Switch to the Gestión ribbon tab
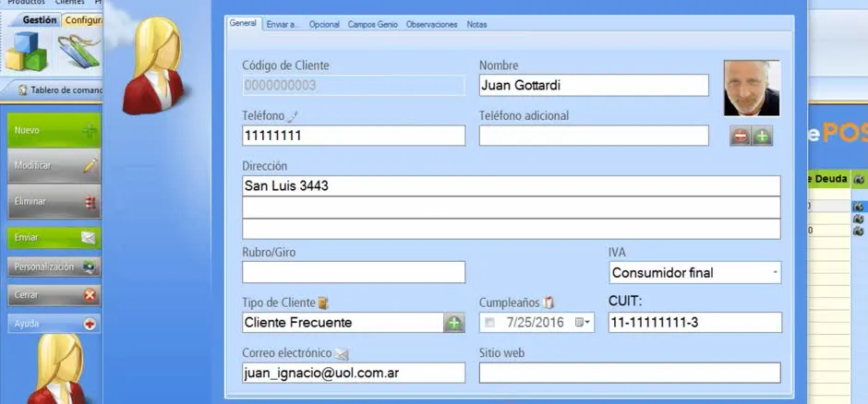868x404 pixels. tap(40, 20)
